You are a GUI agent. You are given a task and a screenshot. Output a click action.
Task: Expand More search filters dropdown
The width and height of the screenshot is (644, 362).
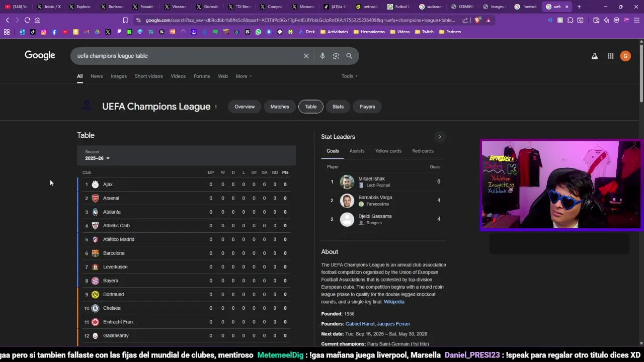(x=244, y=76)
